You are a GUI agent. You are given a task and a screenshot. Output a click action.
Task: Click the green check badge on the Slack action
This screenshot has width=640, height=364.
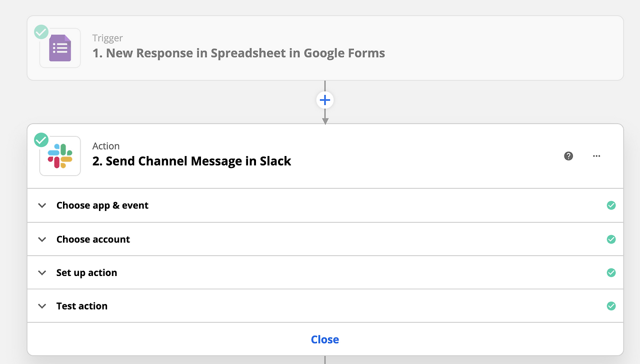tap(41, 140)
